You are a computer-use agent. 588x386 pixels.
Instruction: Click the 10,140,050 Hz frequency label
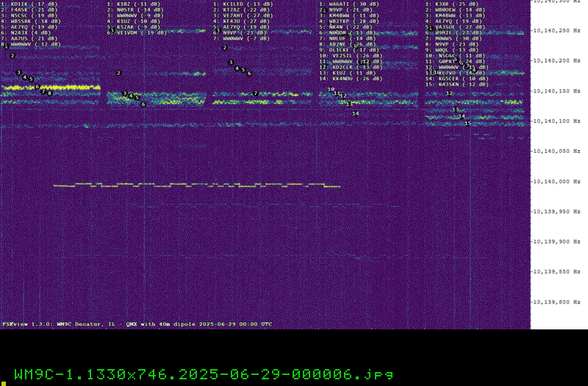coord(557,151)
